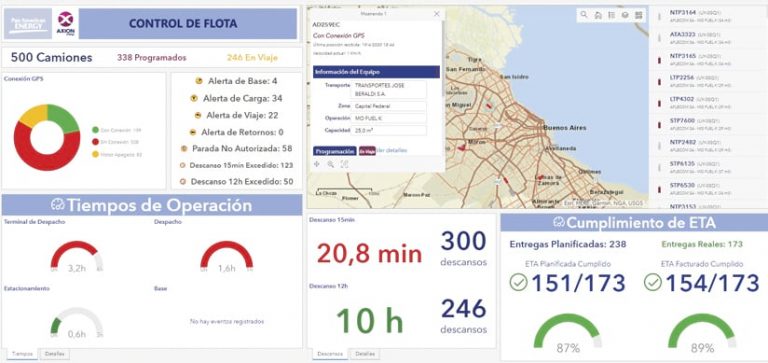Click the ETA Planificada Cumplido checkmark icon
This screenshot has height=363, width=768.
coord(518,283)
